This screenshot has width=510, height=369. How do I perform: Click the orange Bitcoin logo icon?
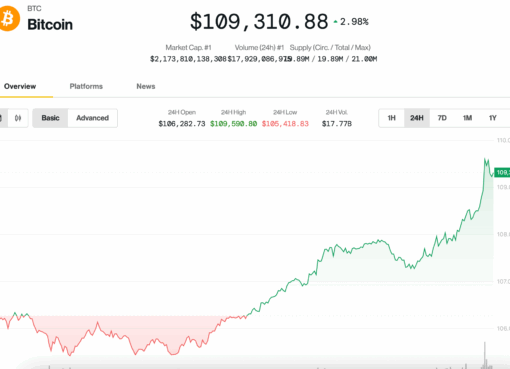point(9,18)
